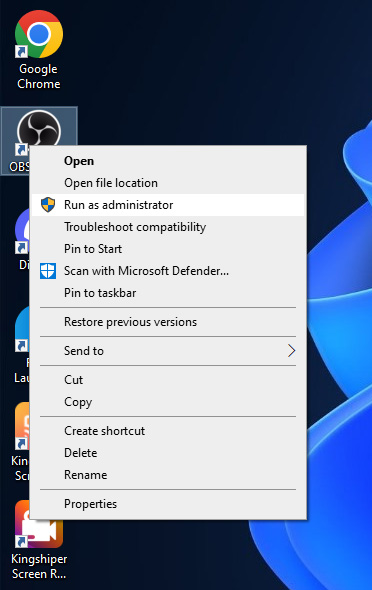Expand the Send to submenu arrow
The image size is (372, 590).
click(x=292, y=351)
